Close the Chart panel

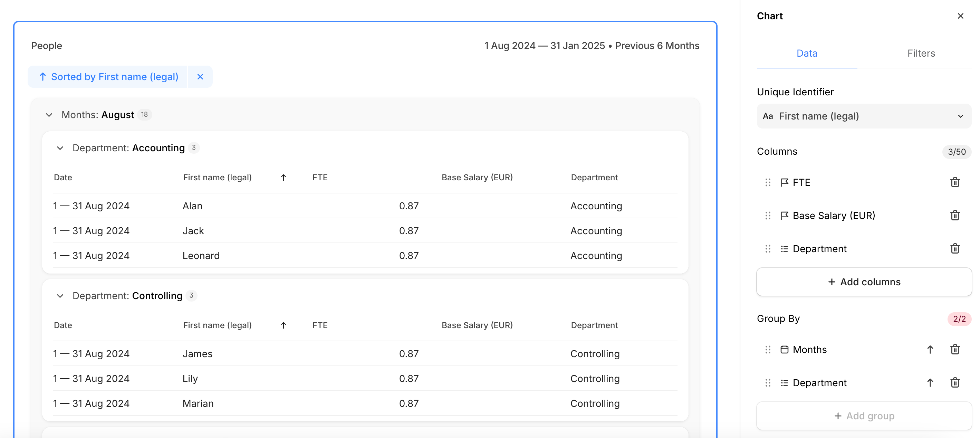coord(960,16)
